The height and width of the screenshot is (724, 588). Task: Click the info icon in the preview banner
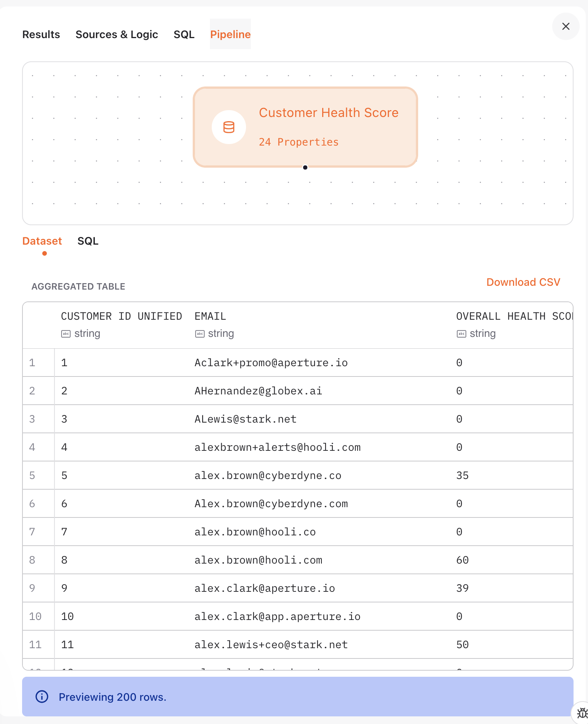pos(42,697)
